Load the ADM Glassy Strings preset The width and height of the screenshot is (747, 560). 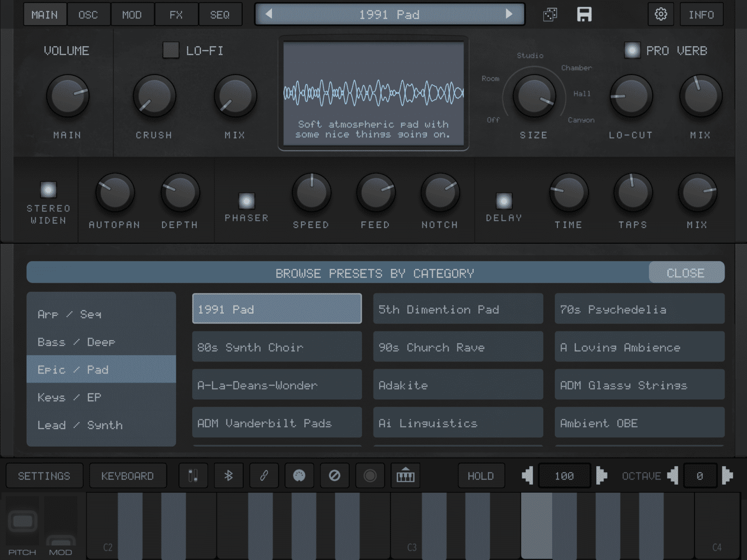pos(640,385)
